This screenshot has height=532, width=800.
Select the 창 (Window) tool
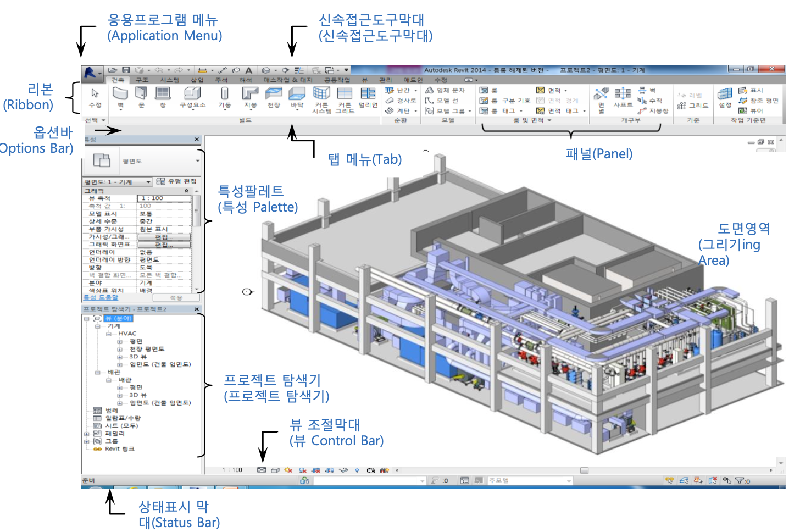point(163,98)
